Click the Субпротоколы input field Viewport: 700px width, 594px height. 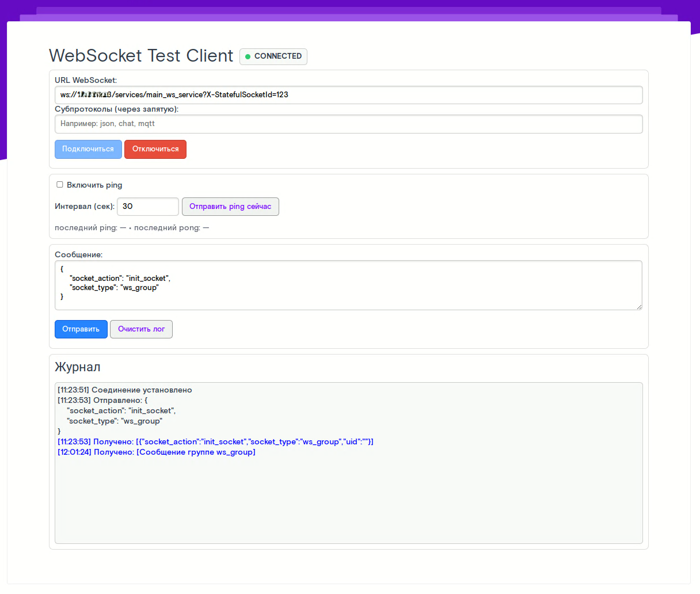pos(348,124)
